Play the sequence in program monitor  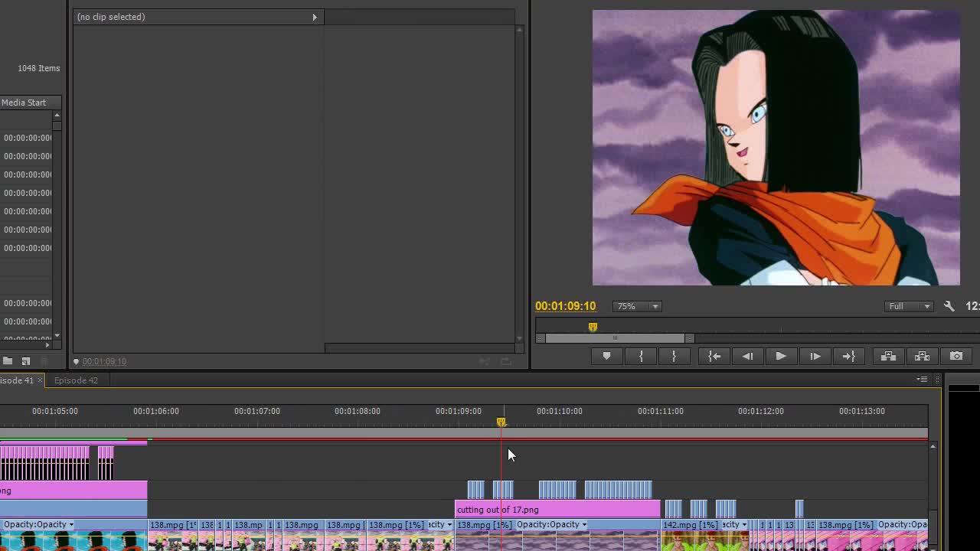[781, 356]
